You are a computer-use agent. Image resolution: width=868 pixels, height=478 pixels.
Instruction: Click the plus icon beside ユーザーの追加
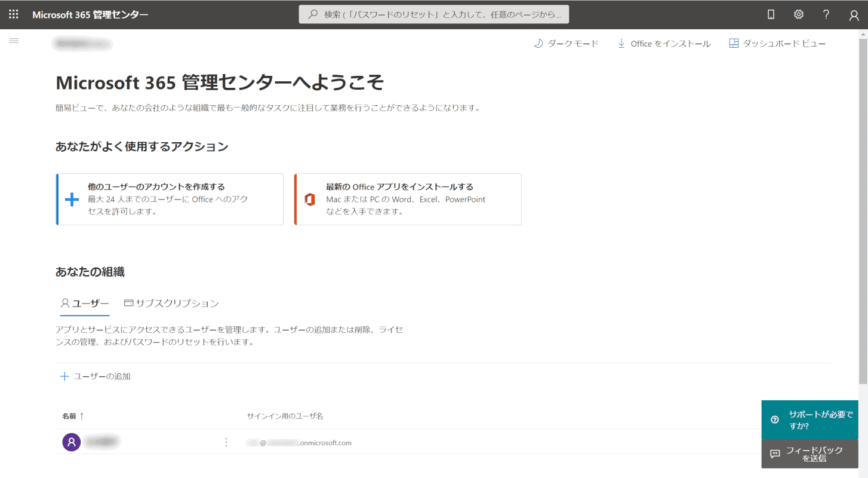(x=64, y=376)
